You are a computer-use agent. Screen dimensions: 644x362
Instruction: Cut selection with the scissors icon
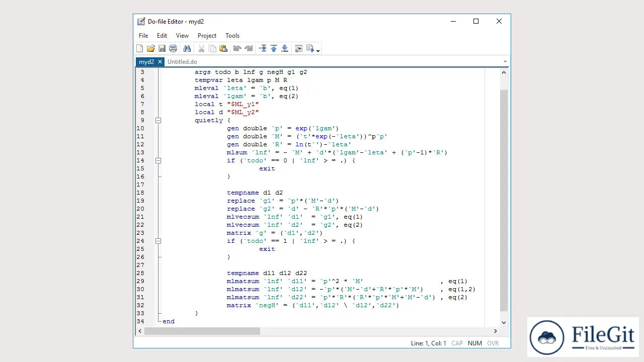point(201,48)
